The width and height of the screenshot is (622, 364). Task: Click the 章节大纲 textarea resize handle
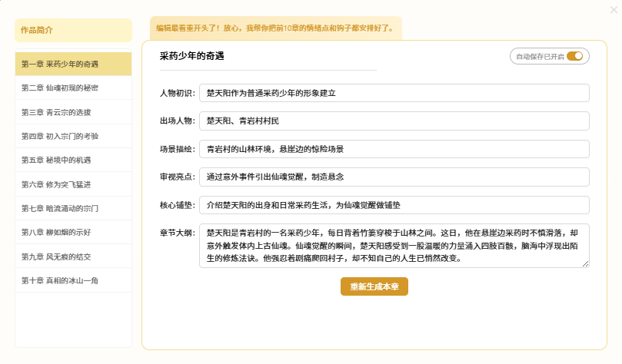pos(586,264)
